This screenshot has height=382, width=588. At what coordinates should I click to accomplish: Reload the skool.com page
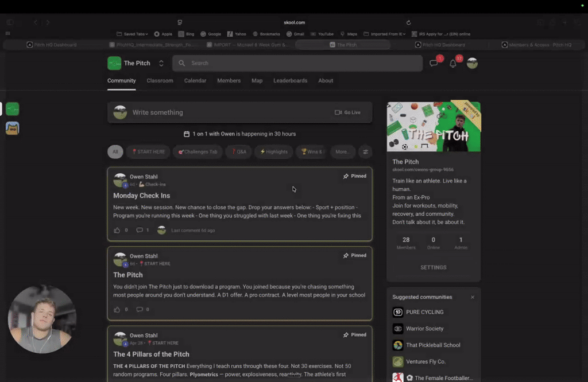(x=408, y=22)
